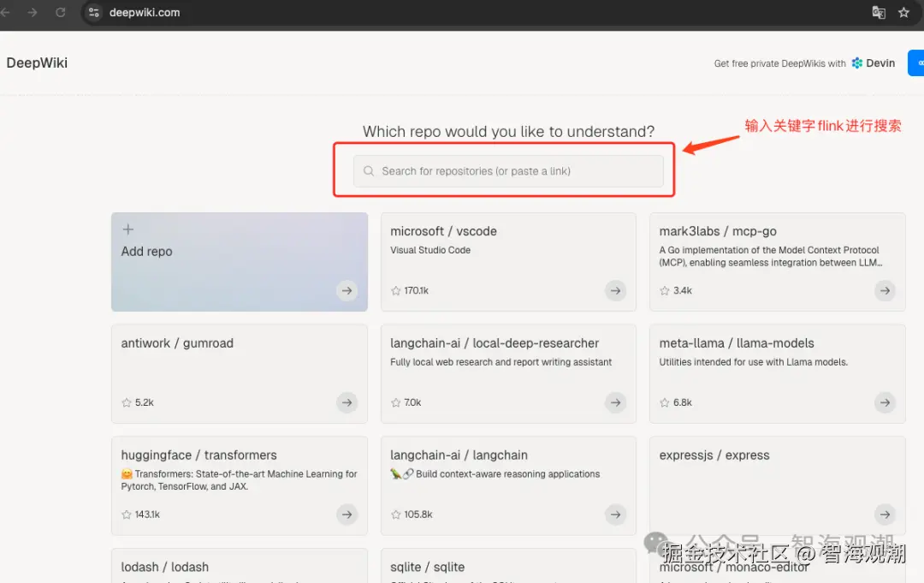
Task: Open langchain-ai / langchain repo title
Action: pos(459,455)
